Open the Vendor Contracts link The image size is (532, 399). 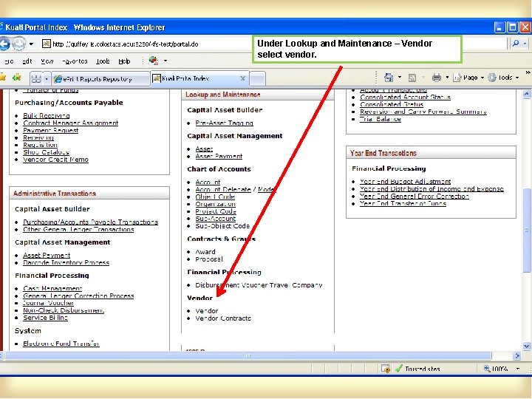coord(223,318)
